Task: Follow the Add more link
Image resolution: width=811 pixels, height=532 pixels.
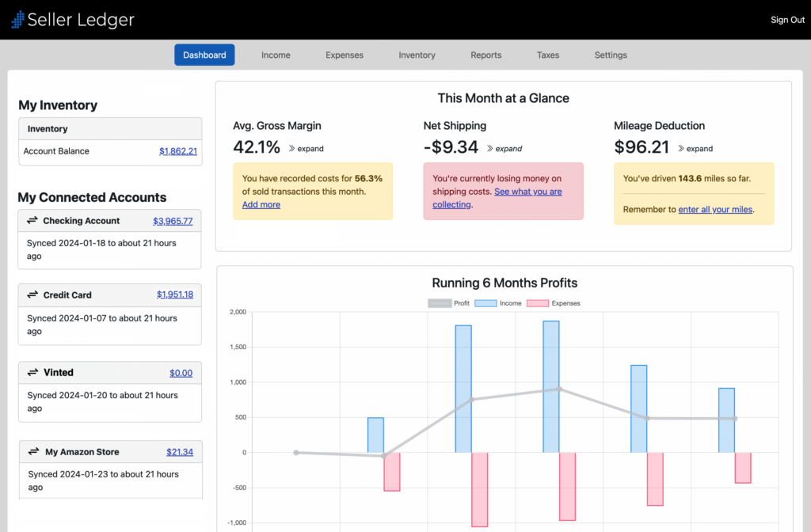Action: point(261,205)
